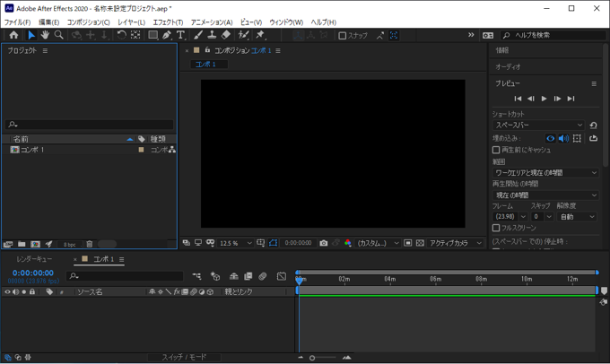Open the ウィンドウ(W) menu
This screenshot has width=610, height=364.
point(286,22)
